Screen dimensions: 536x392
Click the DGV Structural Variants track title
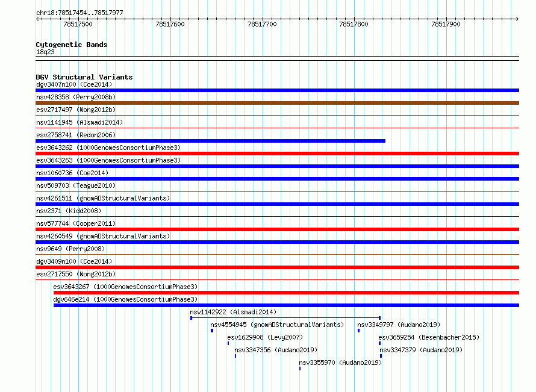[x=84, y=77]
